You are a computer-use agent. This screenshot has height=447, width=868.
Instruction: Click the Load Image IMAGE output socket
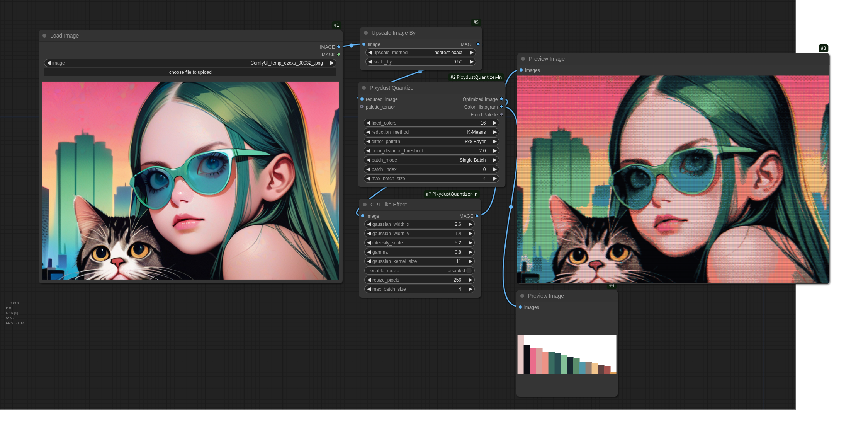pyautogui.click(x=339, y=47)
